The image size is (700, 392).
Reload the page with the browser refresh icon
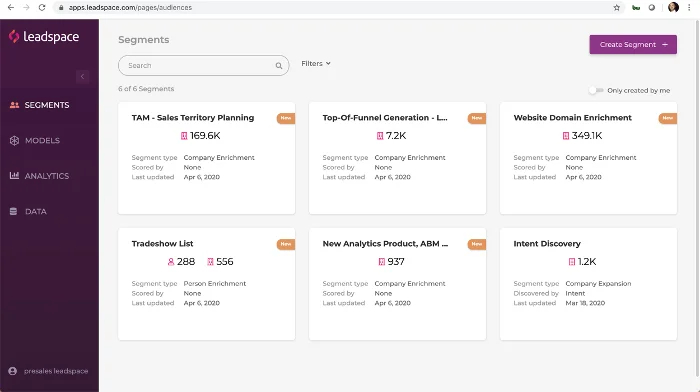tap(42, 8)
